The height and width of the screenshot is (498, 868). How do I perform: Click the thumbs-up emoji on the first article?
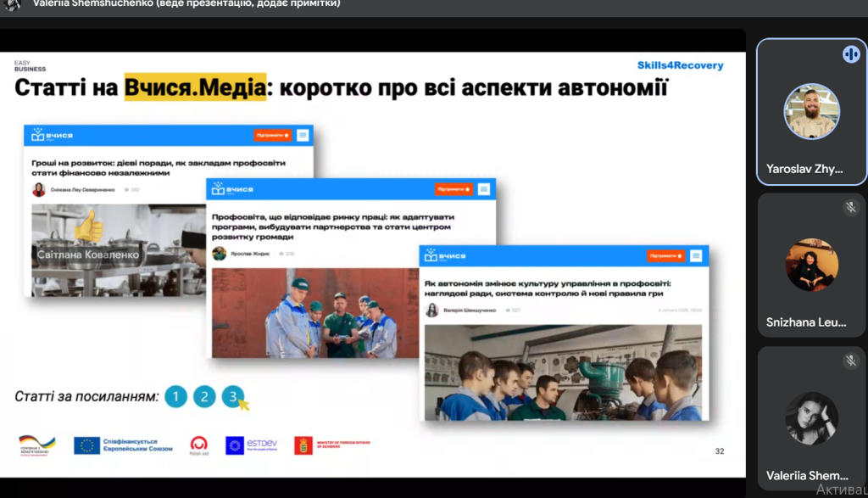click(x=88, y=226)
